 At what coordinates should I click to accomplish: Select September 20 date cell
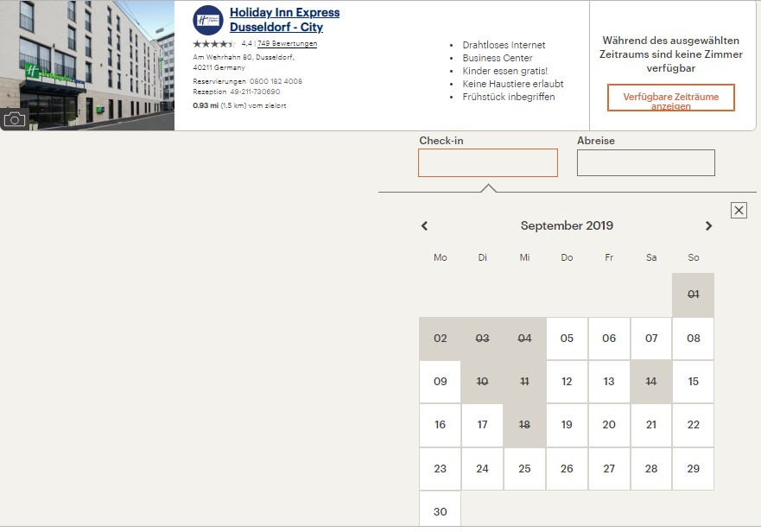coord(609,425)
